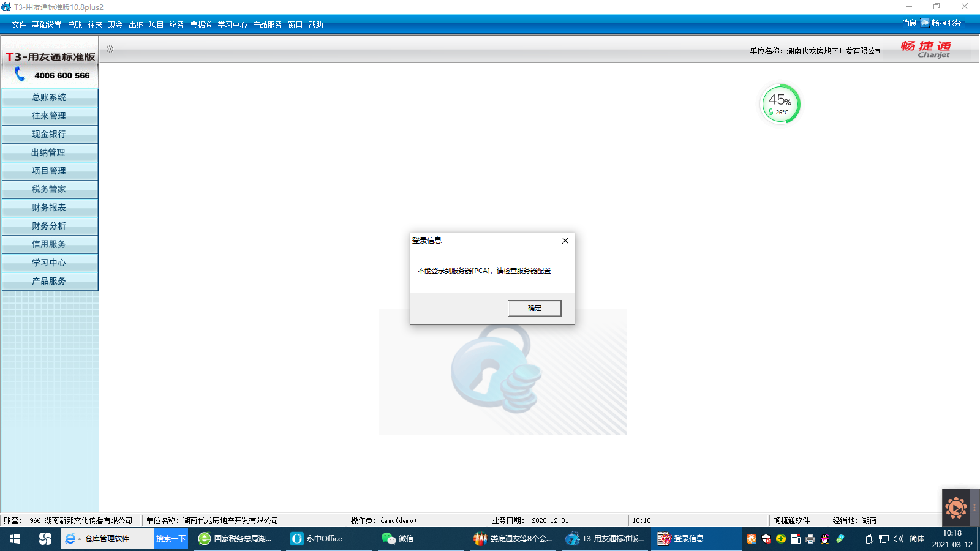Click the Sogou browser icon in taskbar
This screenshot has height=551, width=980.
coord(45,539)
